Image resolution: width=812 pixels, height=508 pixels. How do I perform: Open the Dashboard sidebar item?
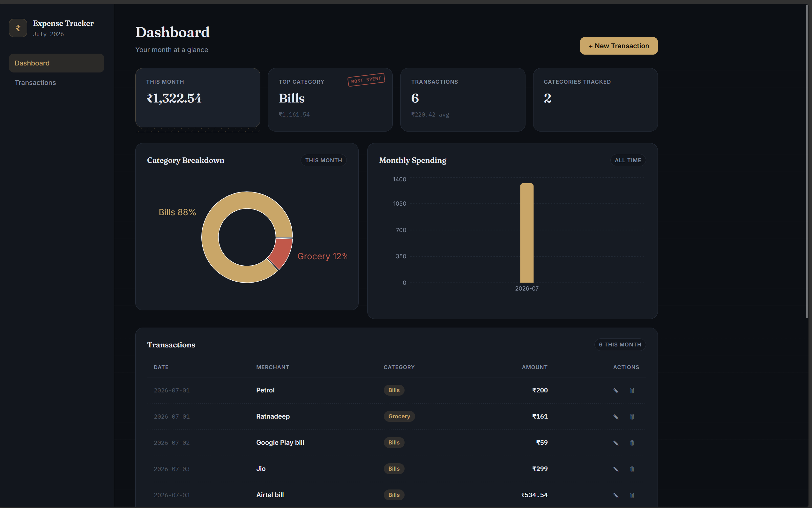(x=56, y=63)
